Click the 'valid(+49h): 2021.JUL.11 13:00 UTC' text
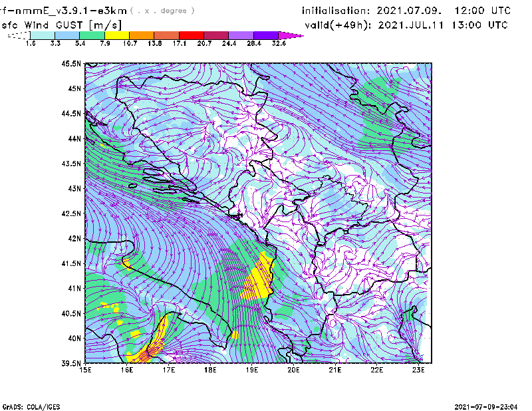The height and width of the screenshot is (411, 532). pos(406,25)
